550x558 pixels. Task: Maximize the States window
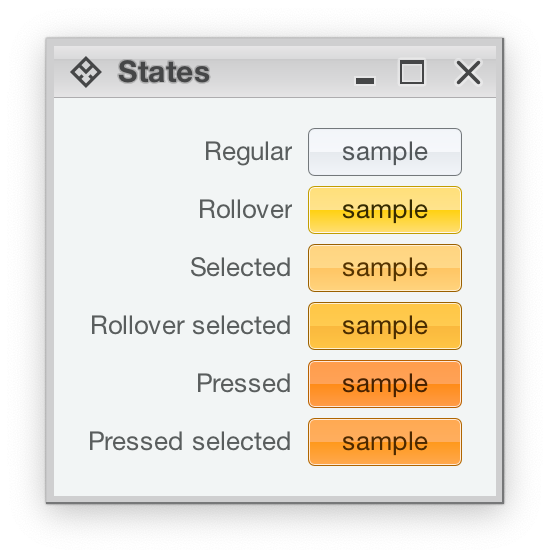[x=412, y=72]
